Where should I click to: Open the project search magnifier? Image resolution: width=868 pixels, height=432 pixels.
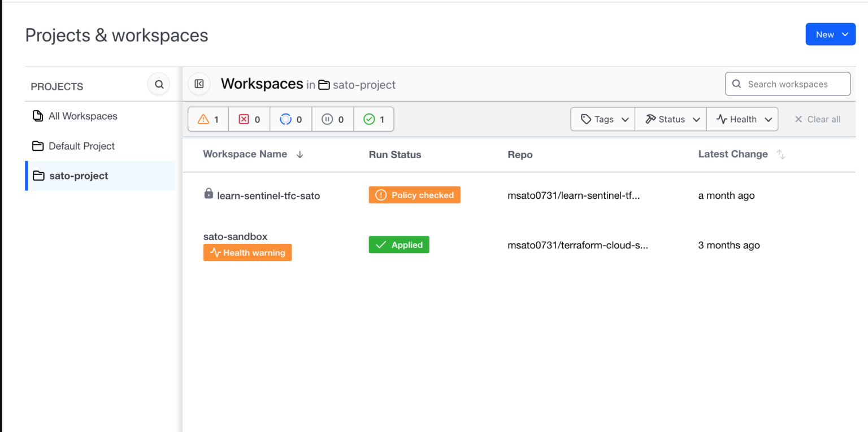tap(159, 84)
